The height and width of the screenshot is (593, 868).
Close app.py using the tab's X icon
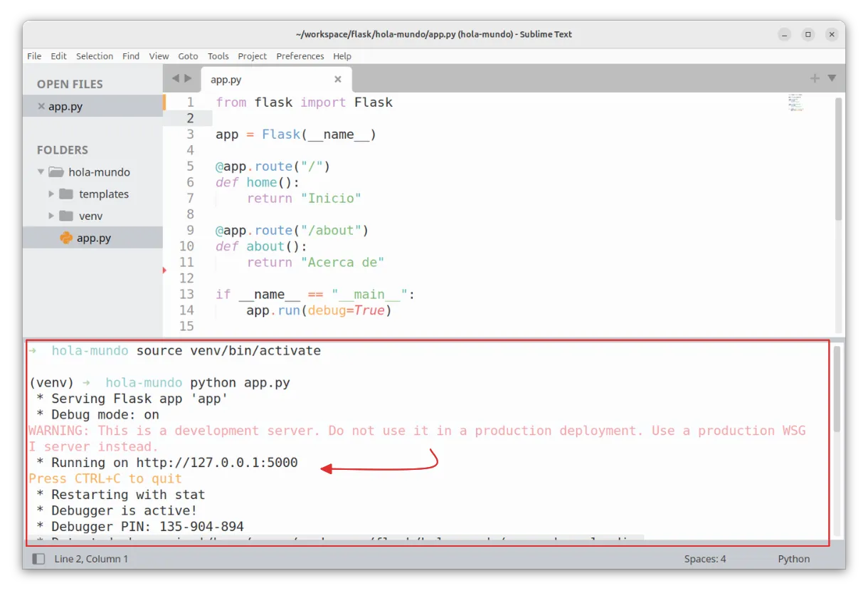(338, 80)
